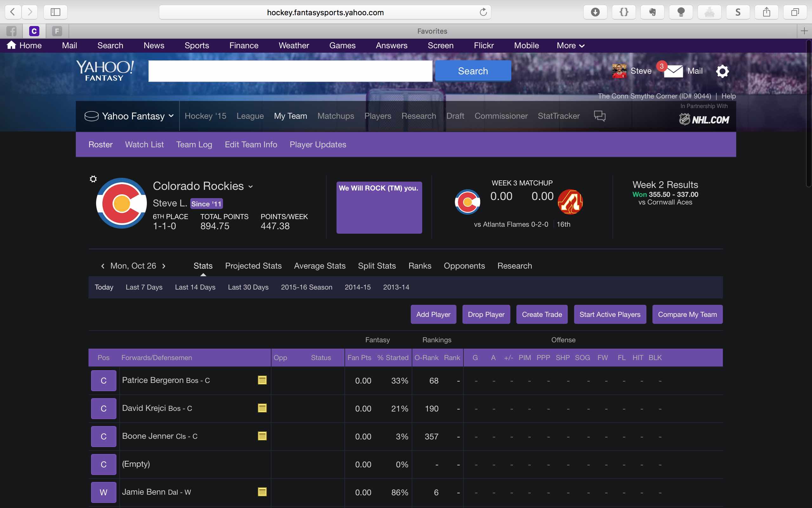Open the purple C pinned tab

tap(34, 31)
